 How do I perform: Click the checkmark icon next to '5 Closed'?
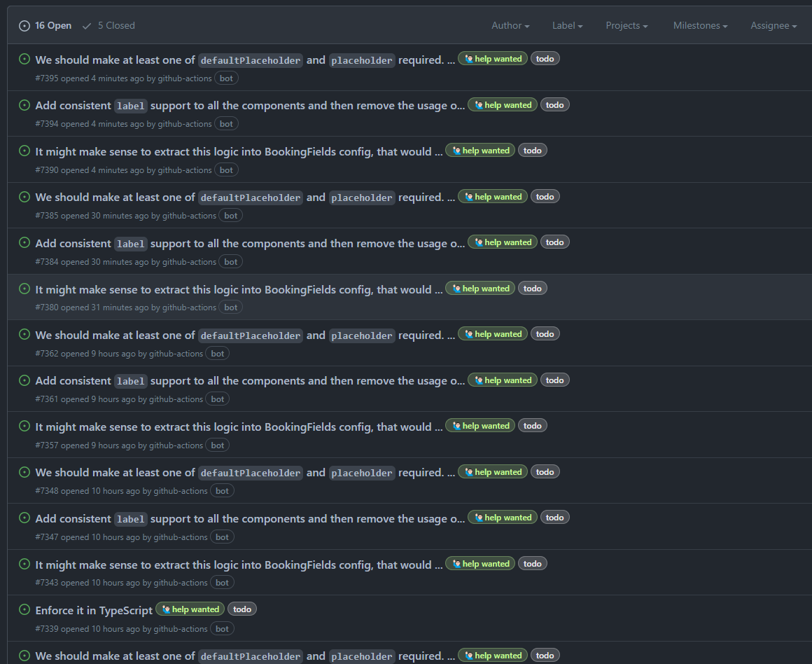pos(86,25)
